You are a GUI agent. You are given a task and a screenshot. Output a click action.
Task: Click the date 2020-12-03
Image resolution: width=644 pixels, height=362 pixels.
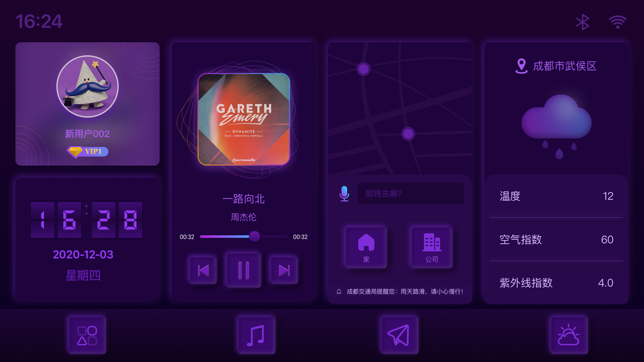click(x=83, y=255)
